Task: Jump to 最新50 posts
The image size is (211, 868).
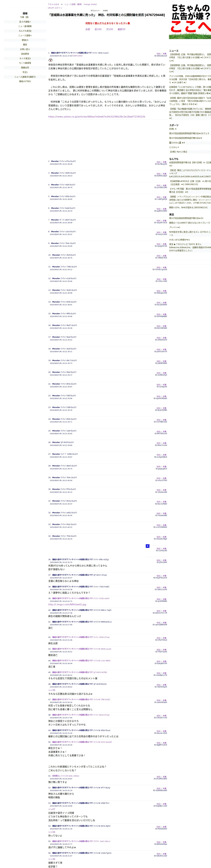Action: [121, 29]
